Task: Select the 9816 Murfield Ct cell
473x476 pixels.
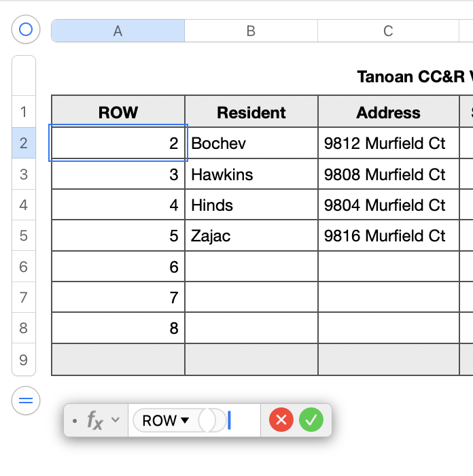Action: tap(388, 236)
